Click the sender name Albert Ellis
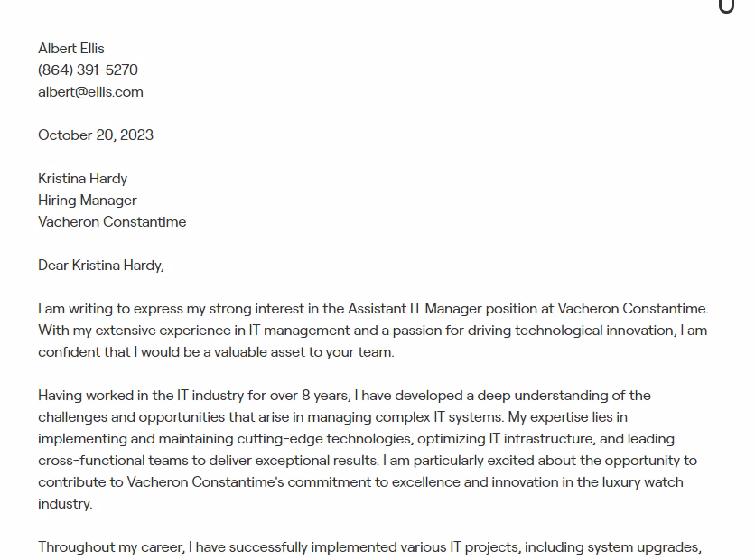This screenshot has height=560, width=755. pyautogui.click(x=71, y=49)
